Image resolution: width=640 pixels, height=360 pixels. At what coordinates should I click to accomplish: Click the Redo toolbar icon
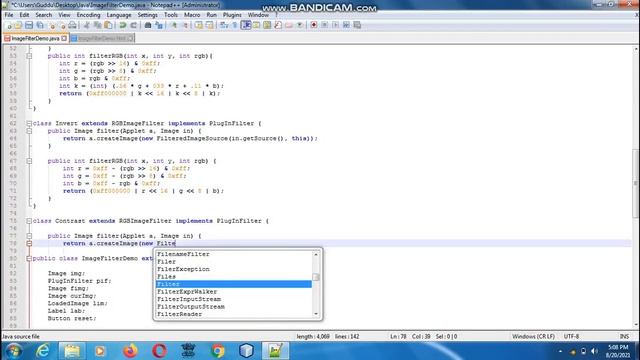(133, 25)
